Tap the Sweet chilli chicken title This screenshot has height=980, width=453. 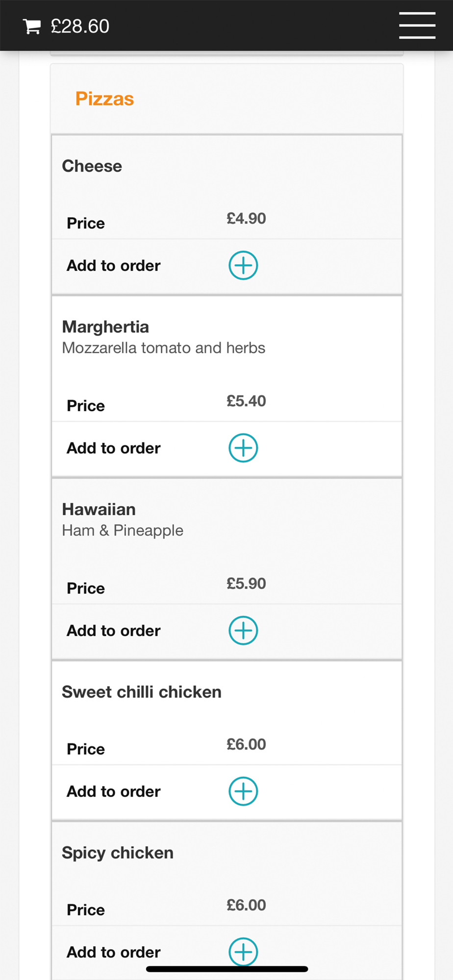click(x=142, y=692)
